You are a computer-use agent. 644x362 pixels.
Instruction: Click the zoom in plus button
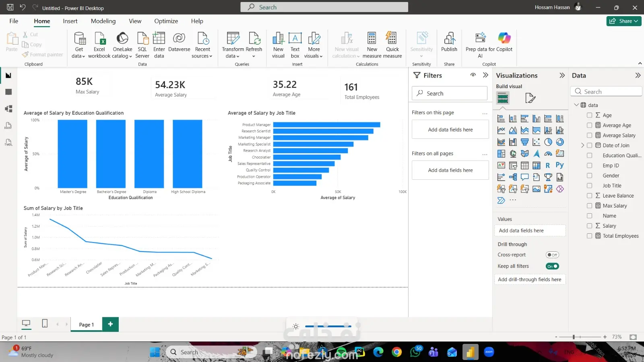pos(605,337)
